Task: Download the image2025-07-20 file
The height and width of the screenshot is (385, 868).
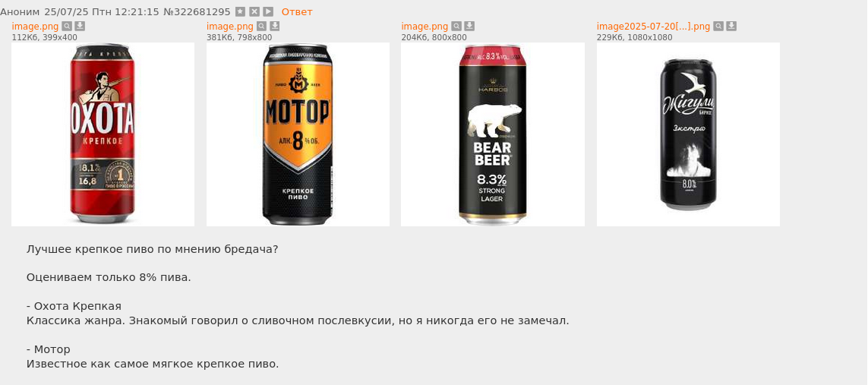Action: (x=731, y=26)
